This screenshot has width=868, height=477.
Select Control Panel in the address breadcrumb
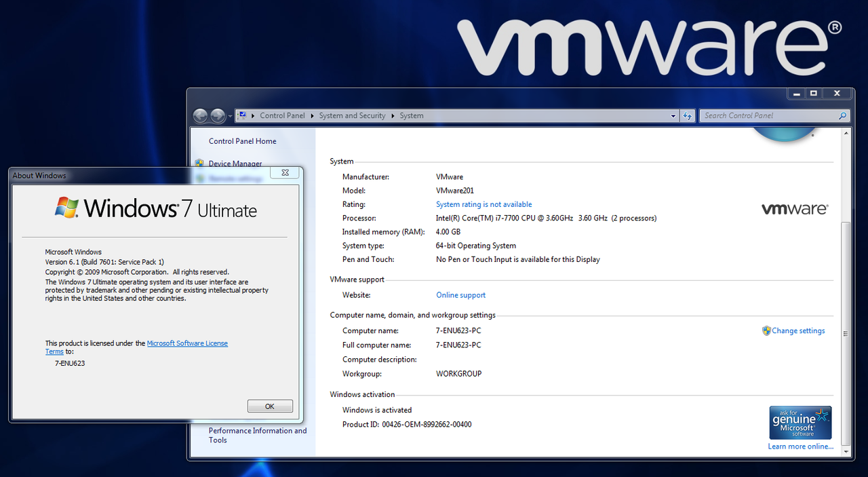tap(282, 115)
